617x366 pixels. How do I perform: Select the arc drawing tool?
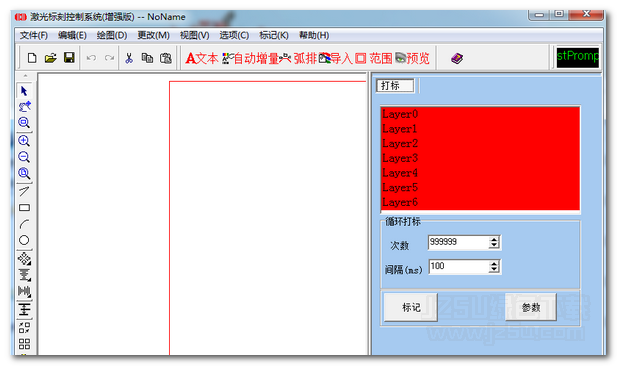click(24, 224)
